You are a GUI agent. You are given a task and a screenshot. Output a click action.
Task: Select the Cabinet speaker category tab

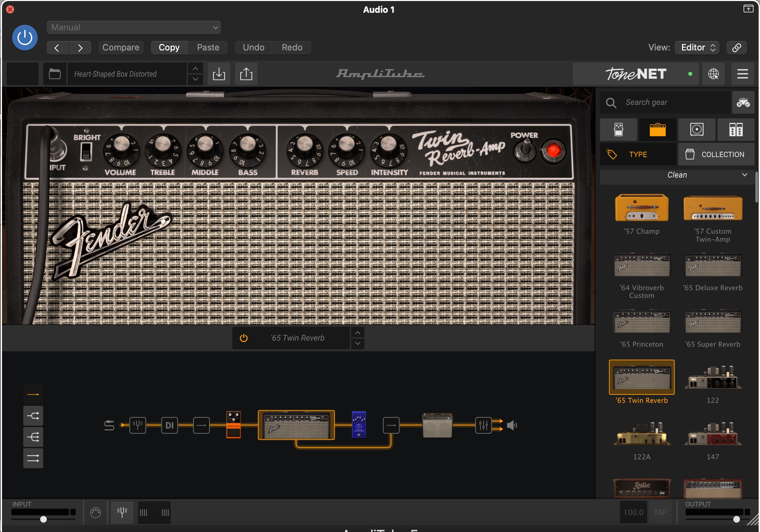pos(697,129)
